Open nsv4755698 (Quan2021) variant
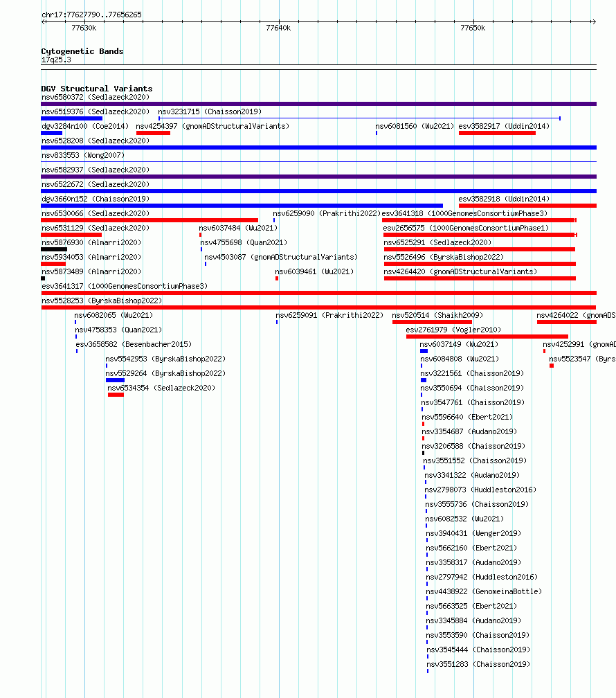Viewport: 616px width, 698px height. tap(244, 242)
